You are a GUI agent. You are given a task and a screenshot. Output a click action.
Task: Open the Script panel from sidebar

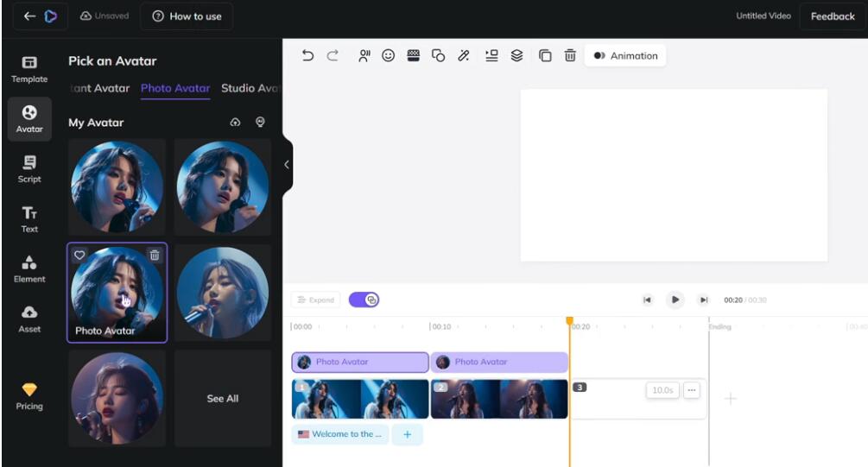[x=29, y=168]
